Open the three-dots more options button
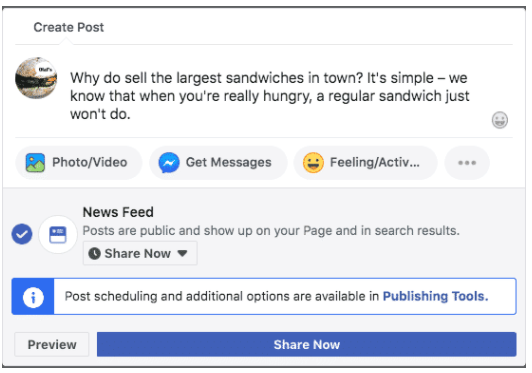This screenshot has width=532, height=373. point(467,163)
